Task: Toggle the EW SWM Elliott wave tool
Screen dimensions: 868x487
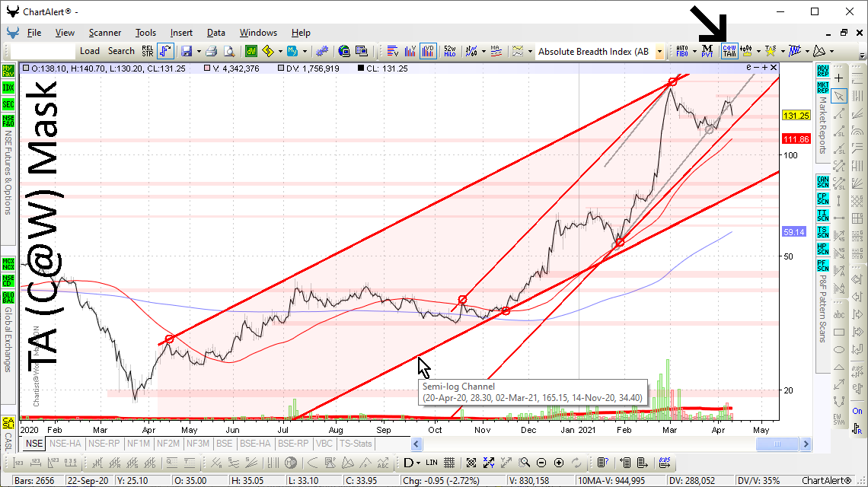Action: [x=839, y=419]
